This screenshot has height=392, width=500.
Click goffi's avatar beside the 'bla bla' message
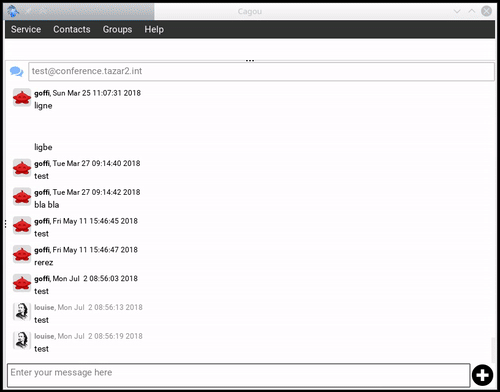click(x=22, y=197)
